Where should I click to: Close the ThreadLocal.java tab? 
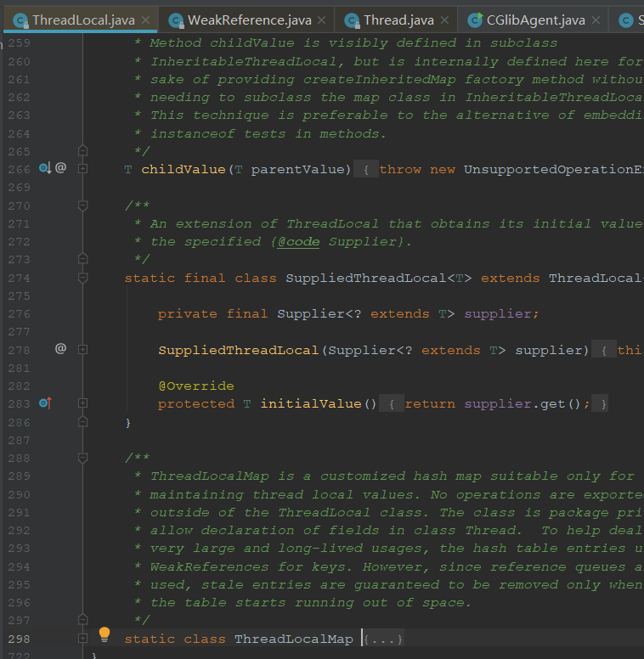145,20
